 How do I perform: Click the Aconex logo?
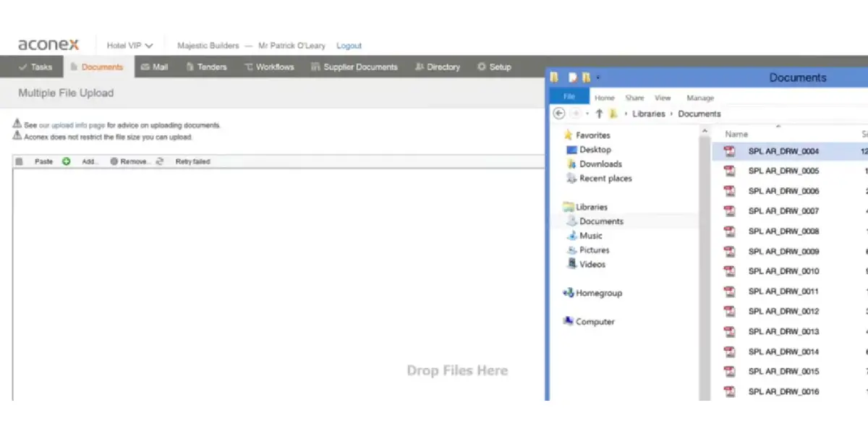tap(48, 45)
